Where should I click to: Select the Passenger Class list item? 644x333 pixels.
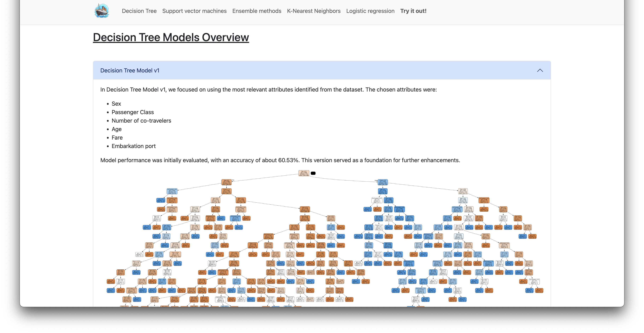(133, 112)
